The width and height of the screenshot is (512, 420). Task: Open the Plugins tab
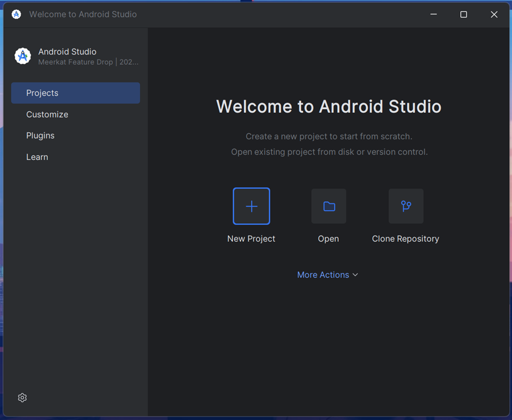(75, 136)
